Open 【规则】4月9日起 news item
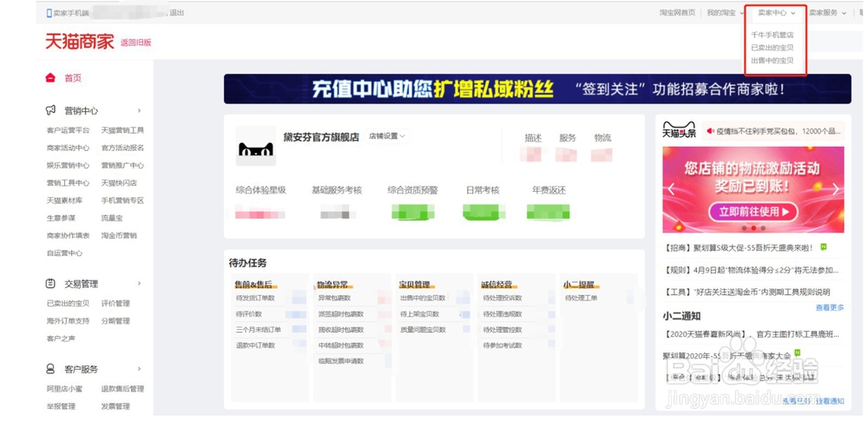The height and width of the screenshot is (428, 868). (751, 270)
